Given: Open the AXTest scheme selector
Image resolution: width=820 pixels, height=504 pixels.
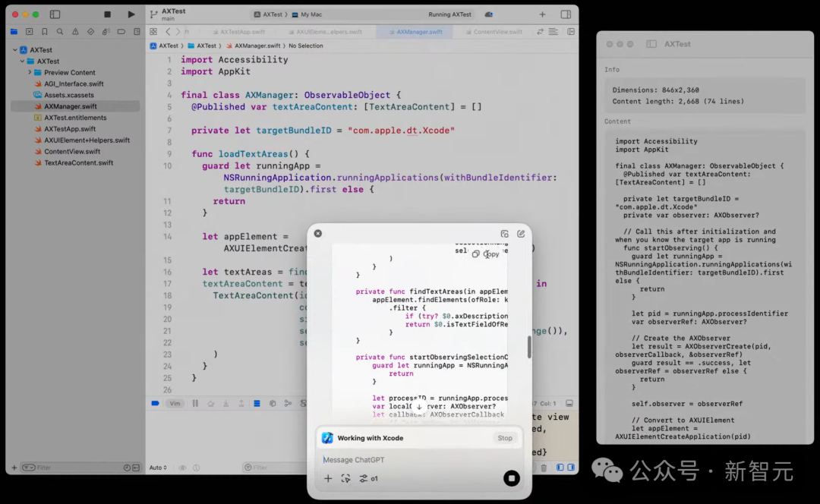Looking at the screenshot, I should coord(268,14).
